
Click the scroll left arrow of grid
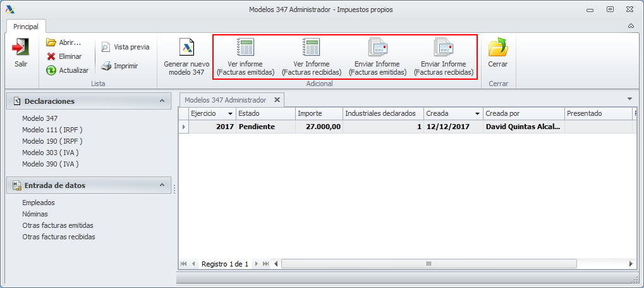[x=276, y=264]
